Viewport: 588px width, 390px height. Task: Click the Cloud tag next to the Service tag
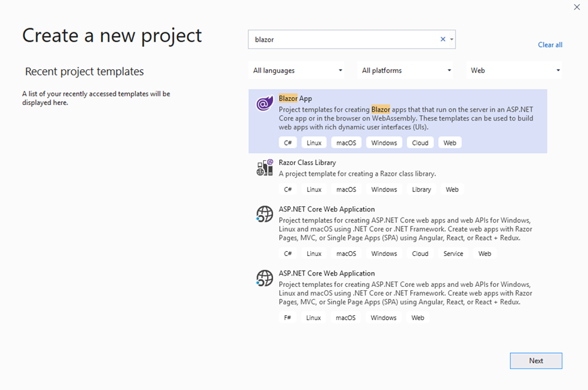coord(420,254)
